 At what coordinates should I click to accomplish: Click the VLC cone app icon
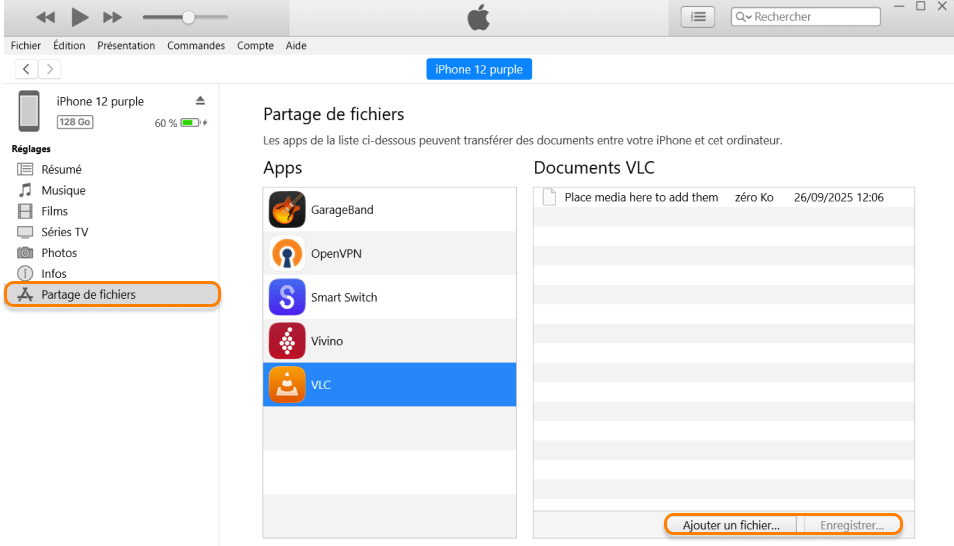pyautogui.click(x=287, y=385)
